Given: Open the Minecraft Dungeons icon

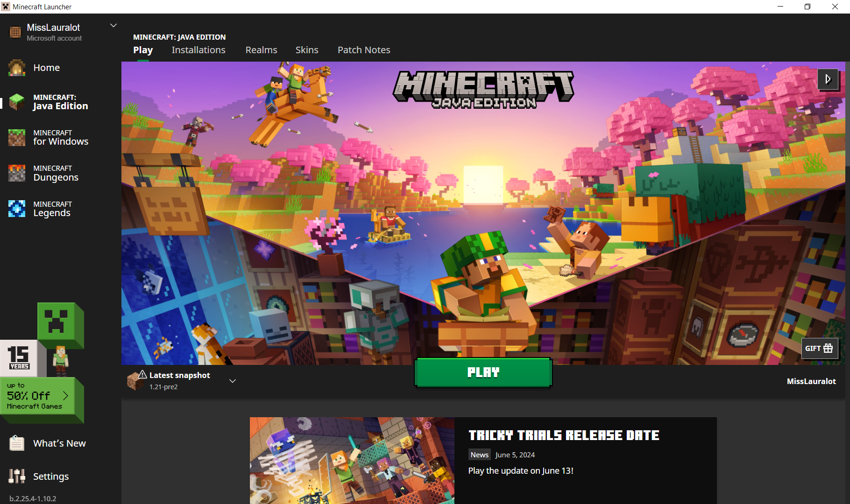Looking at the screenshot, I should pos(17,173).
